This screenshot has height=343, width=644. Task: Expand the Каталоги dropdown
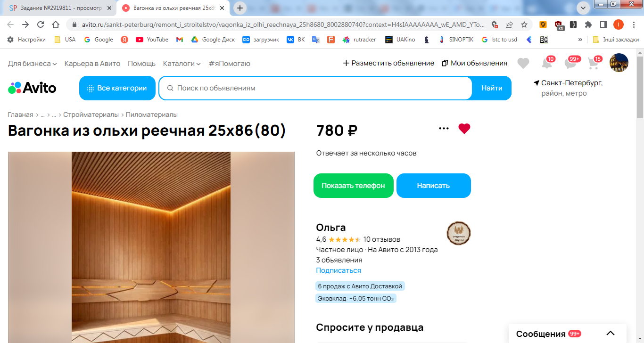(182, 63)
